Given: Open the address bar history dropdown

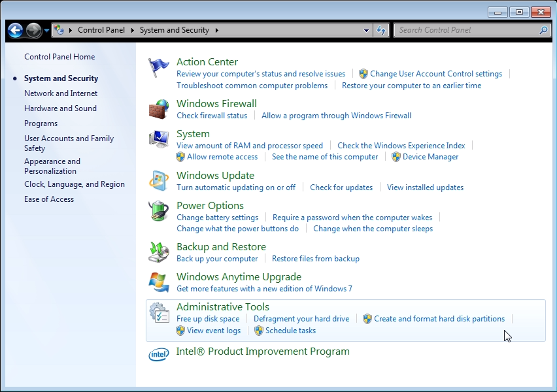Looking at the screenshot, I should [x=366, y=30].
